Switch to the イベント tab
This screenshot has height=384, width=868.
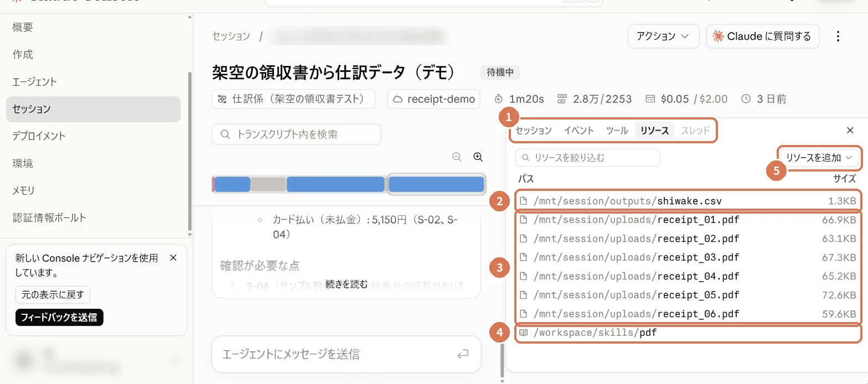point(579,131)
